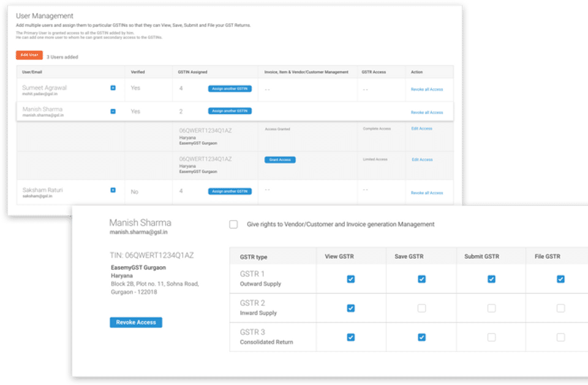Screen dimensions: 588x385
Task: Expand Sumeet Agrawal's row with plus icon
Action: tap(113, 88)
